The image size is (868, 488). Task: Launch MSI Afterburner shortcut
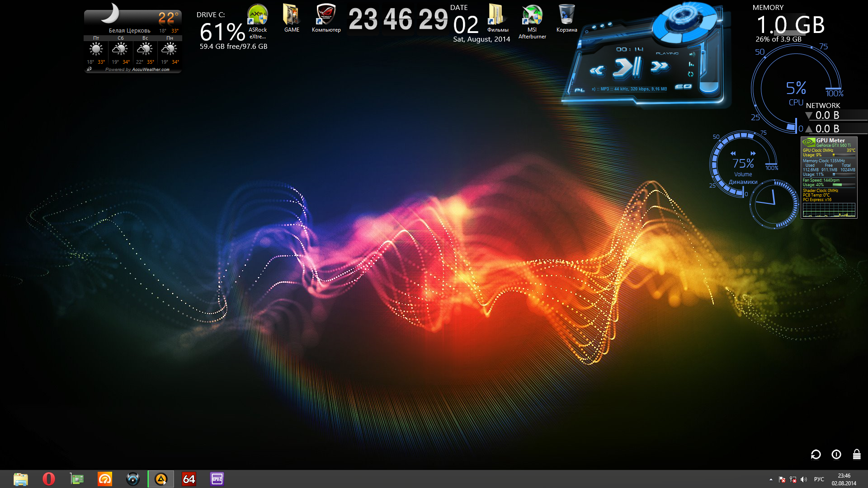tap(532, 21)
